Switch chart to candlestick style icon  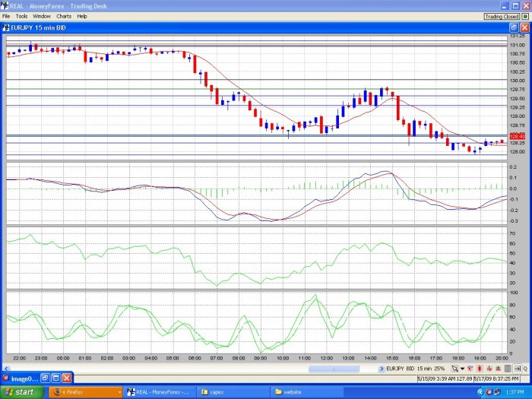pyautogui.click(x=480, y=369)
